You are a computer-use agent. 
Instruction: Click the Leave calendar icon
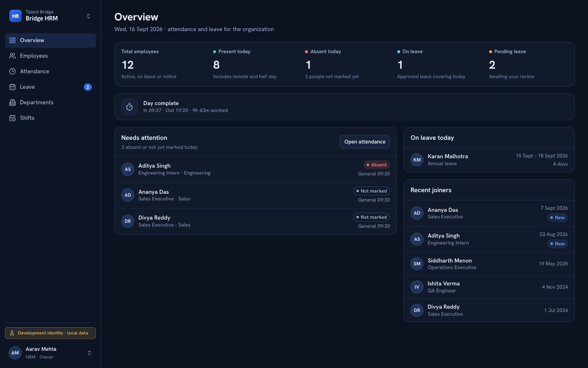tap(12, 87)
